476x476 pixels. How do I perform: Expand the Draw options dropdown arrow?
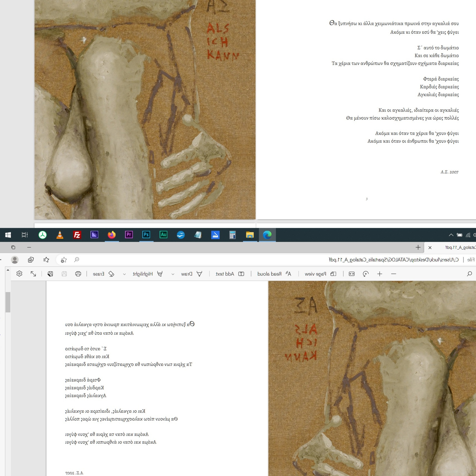coord(173,274)
